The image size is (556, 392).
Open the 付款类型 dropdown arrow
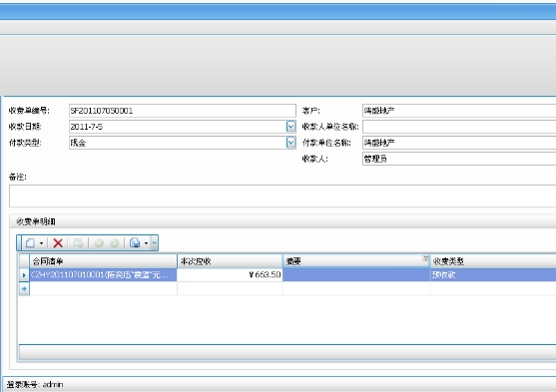tap(290, 143)
